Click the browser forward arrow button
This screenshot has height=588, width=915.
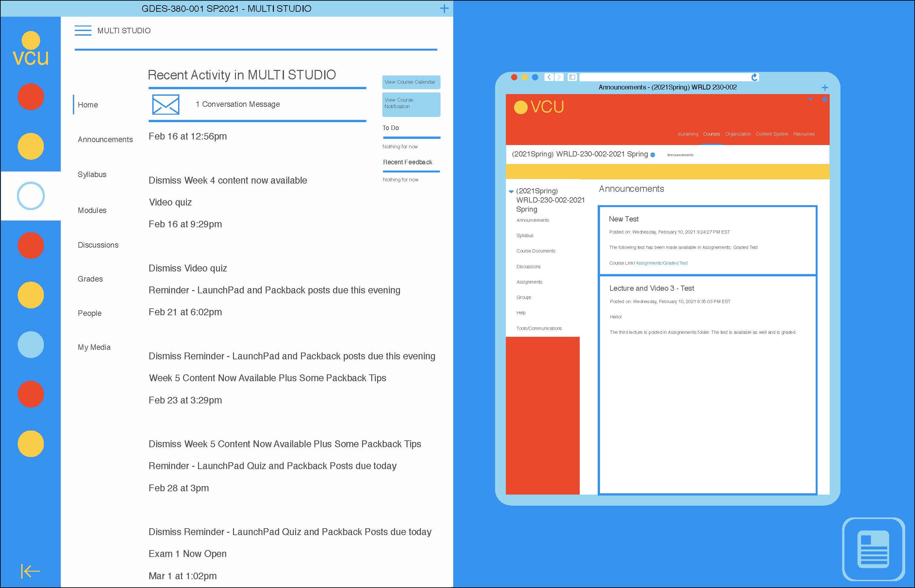pos(559,77)
